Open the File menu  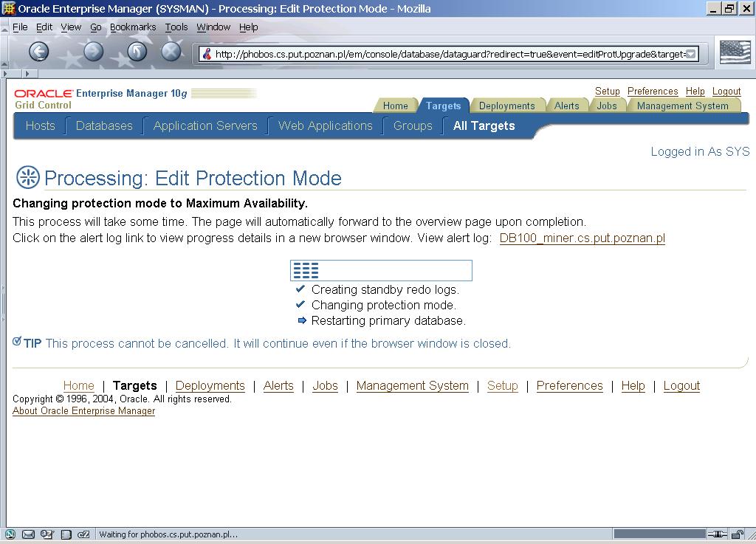click(20, 27)
